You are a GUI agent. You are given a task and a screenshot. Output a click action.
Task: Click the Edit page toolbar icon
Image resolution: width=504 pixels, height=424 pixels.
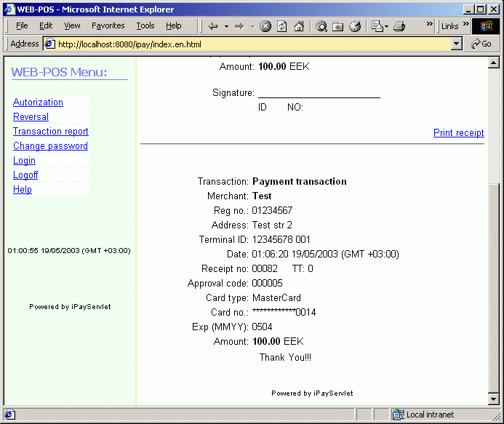(377, 26)
